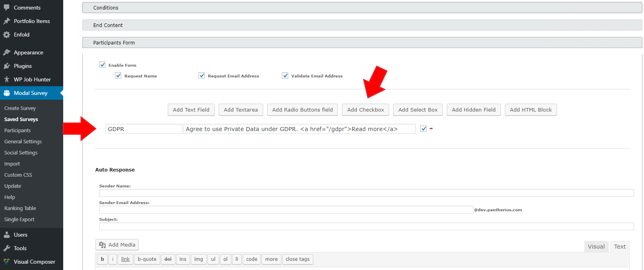Image resolution: width=644 pixels, height=270 pixels.
Task: Click del quicktag button
Action: pos(168,259)
